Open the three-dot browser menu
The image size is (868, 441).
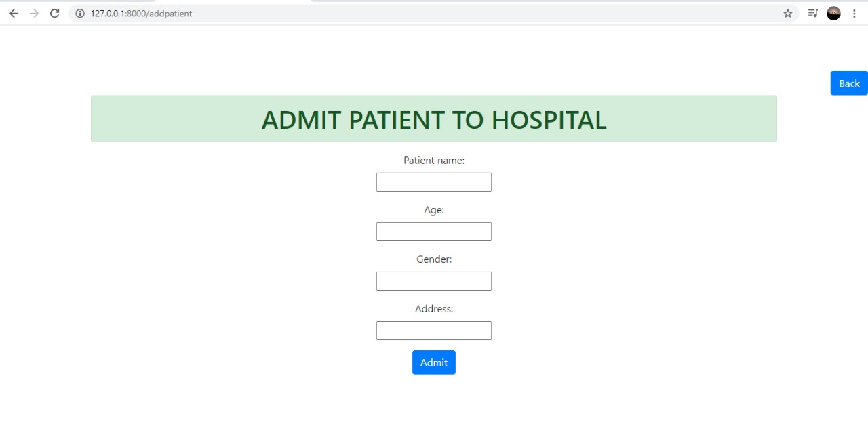coord(854,13)
